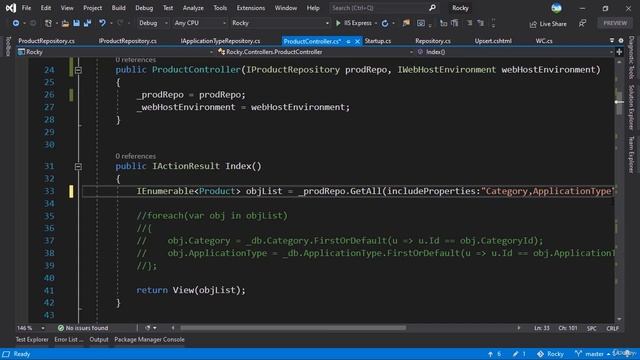Switch to the ProductRepository.cs tab

click(47, 41)
